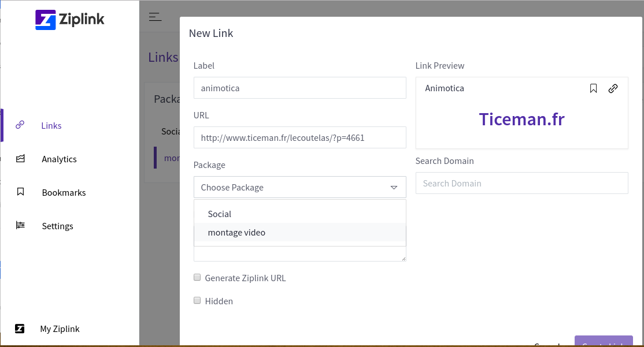Open Settings in sidebar
Screen dimensions: 644x347
click(57, 226)
